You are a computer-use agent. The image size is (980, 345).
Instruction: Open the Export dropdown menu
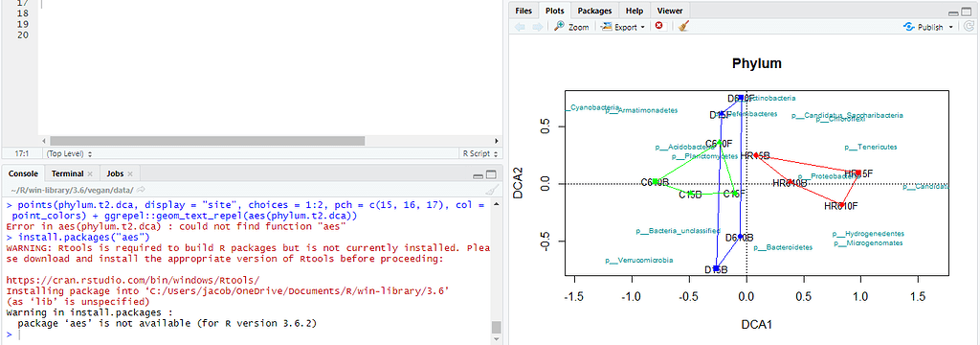[622, 27]
